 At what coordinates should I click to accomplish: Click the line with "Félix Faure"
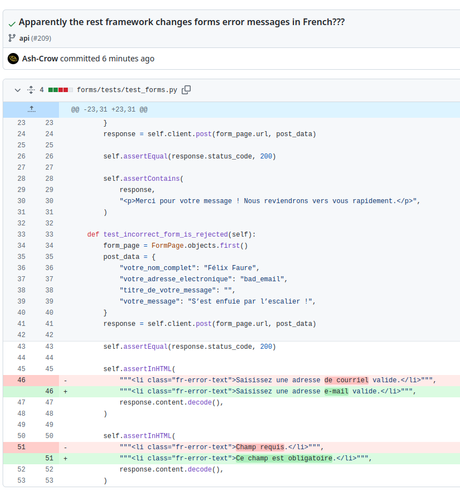point(232,268)
